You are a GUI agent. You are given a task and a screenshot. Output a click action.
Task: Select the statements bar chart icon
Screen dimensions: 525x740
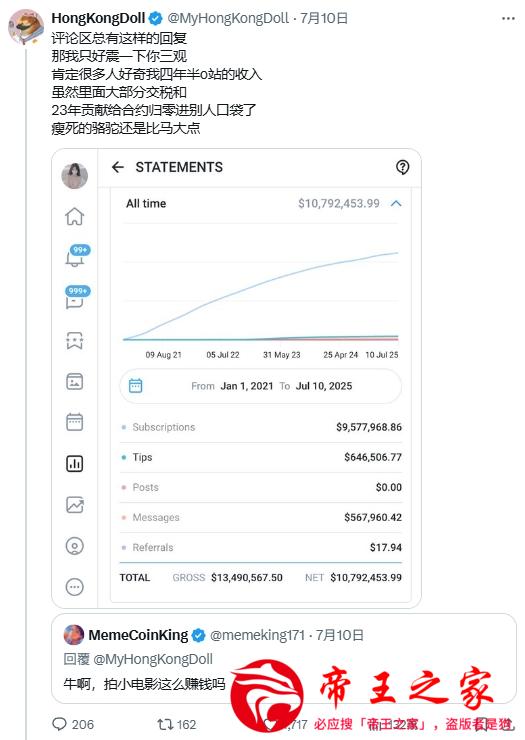point(75,463)
